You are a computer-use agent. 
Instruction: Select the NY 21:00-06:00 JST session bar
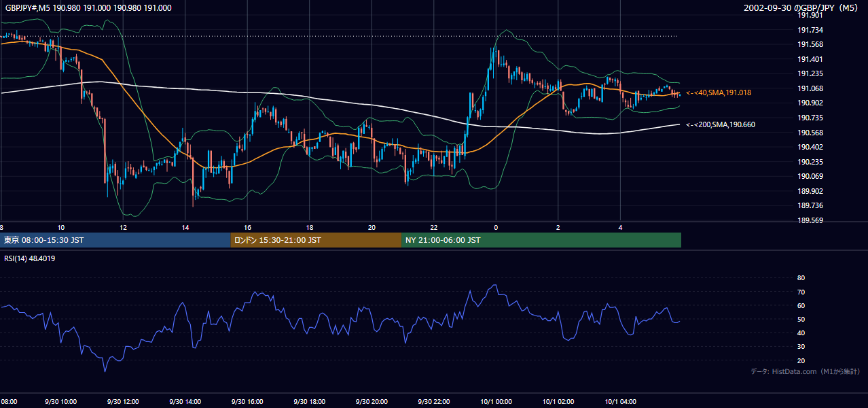click(541, 240)
